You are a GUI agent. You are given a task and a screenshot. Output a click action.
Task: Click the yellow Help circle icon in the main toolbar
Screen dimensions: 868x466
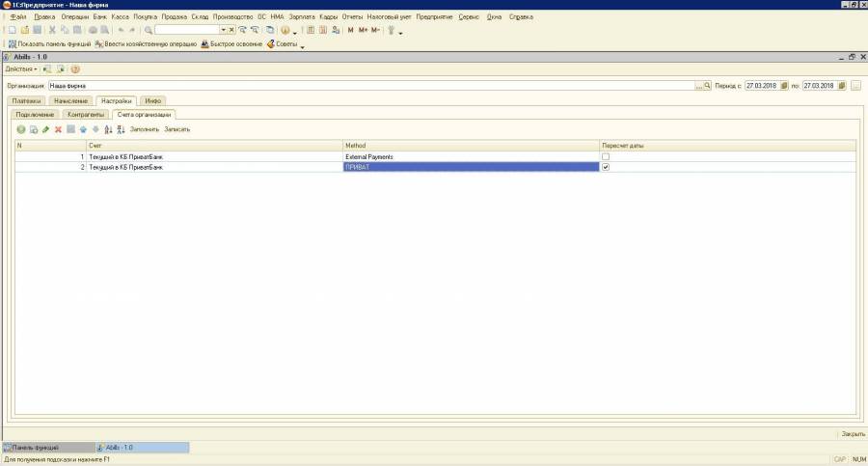285,30
